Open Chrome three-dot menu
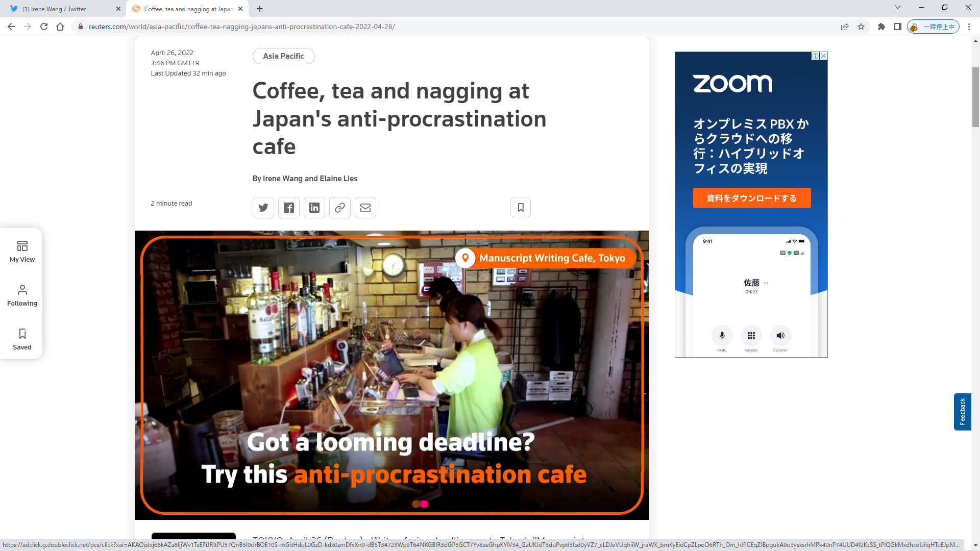980x551 pixels. [x=969, y=27]
